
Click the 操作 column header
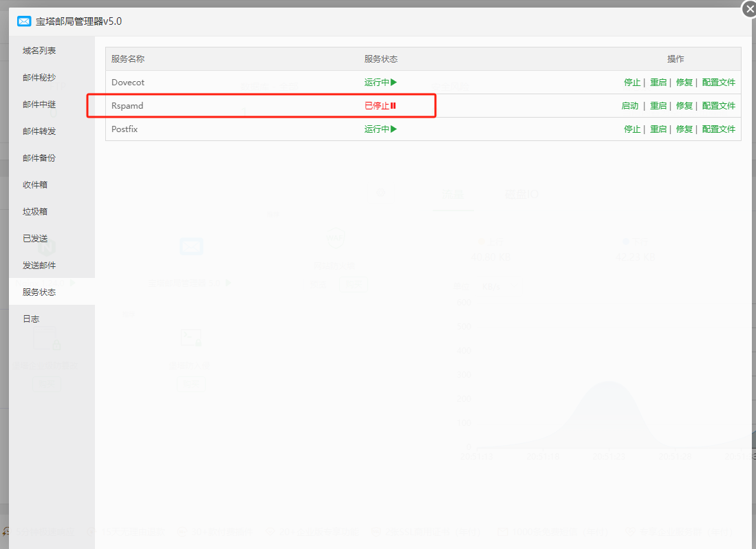[x=676, y=58]
